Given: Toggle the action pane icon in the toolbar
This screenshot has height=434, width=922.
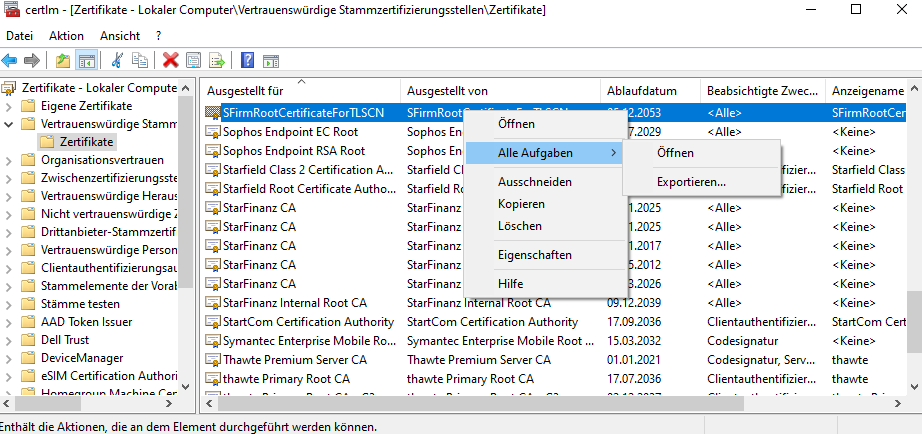Looking at the screenshot, I should click(270, 61).
